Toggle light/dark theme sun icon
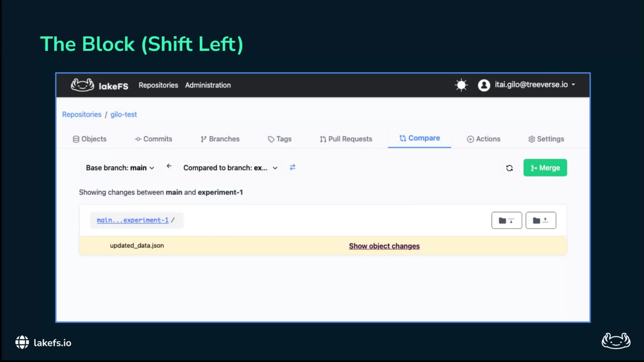The height and width of the screenshot is (362, 644). 461,85
